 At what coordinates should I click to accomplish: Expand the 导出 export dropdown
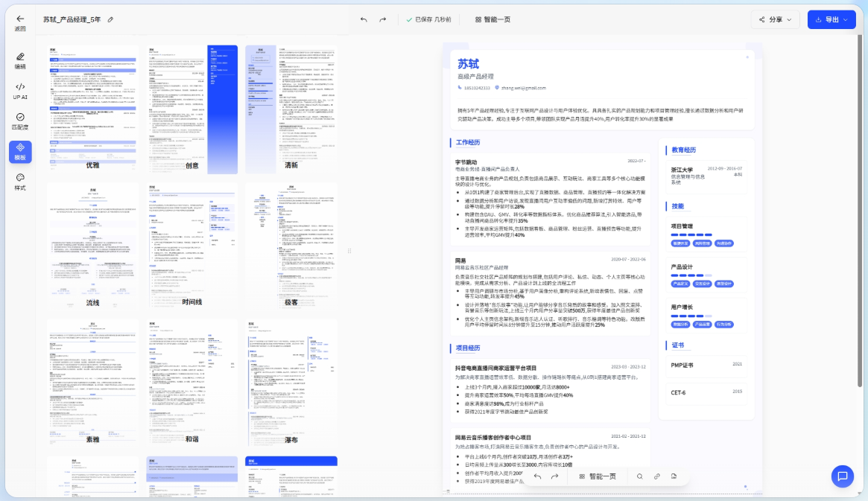pyautogui.click(x=831, y=19)
